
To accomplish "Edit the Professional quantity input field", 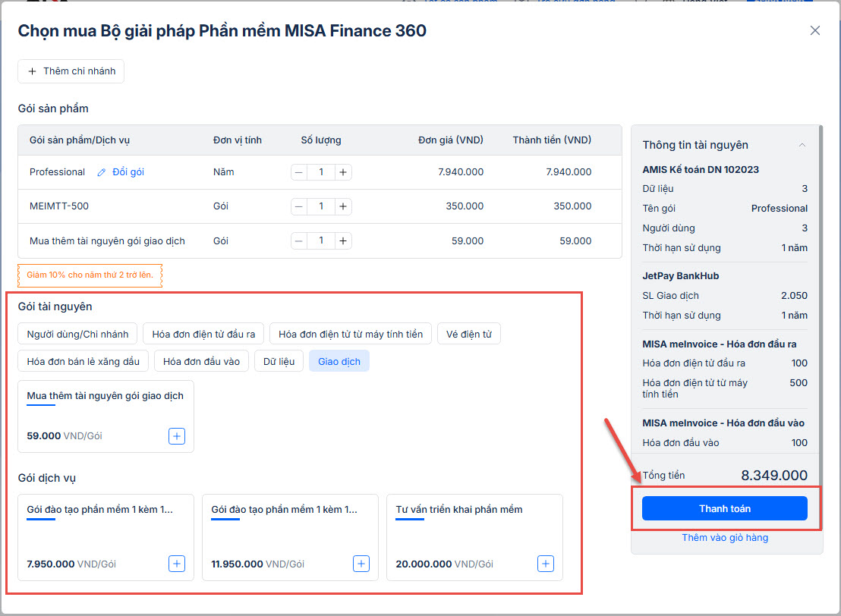I will [321, 172].
